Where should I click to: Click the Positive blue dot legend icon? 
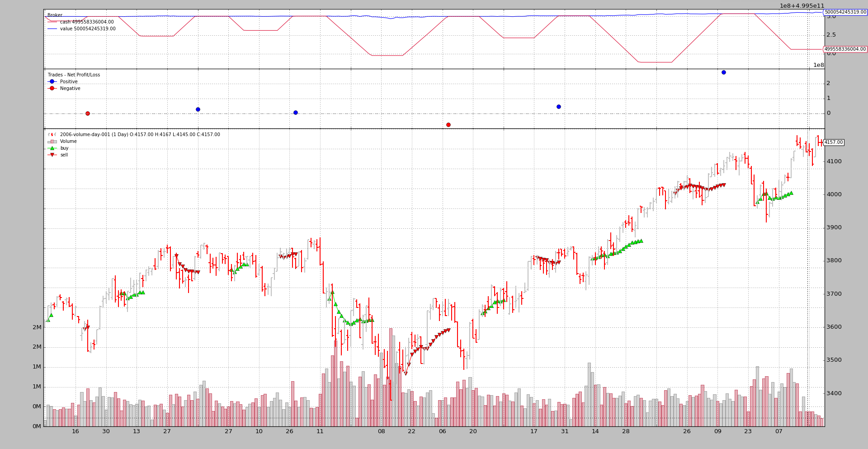[x=52, y=82]
